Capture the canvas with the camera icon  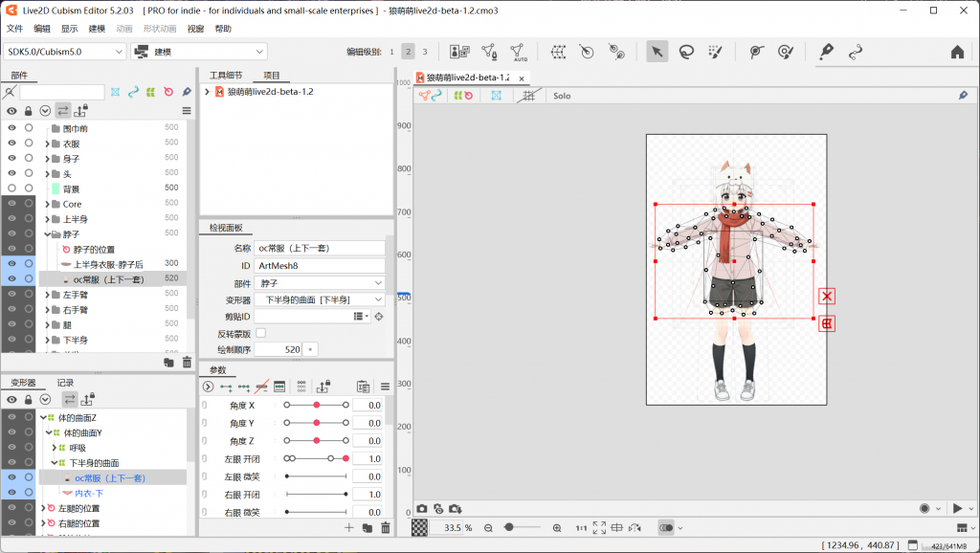click(422, 509)
